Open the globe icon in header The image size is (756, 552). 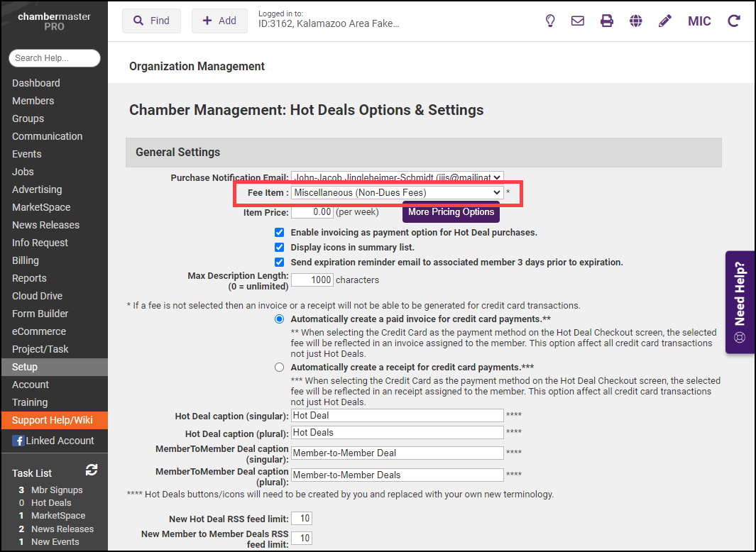[x=636, y=21]
